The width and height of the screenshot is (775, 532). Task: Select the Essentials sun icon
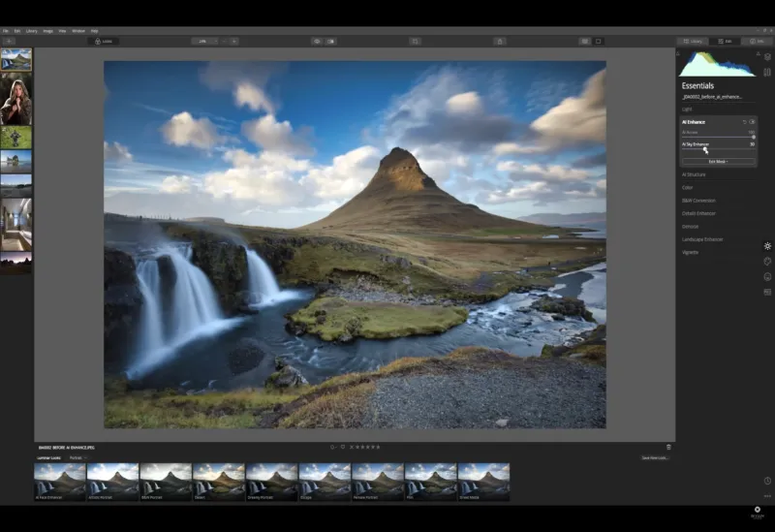point(767,246)
